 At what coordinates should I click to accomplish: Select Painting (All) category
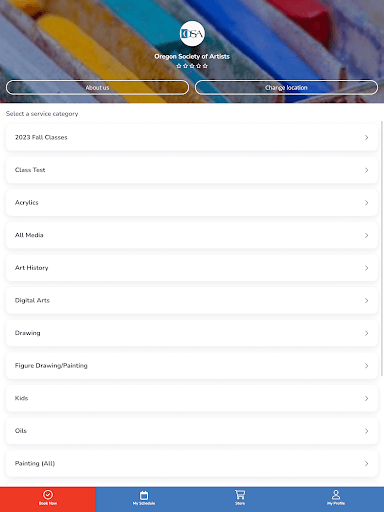coord(192,464)
